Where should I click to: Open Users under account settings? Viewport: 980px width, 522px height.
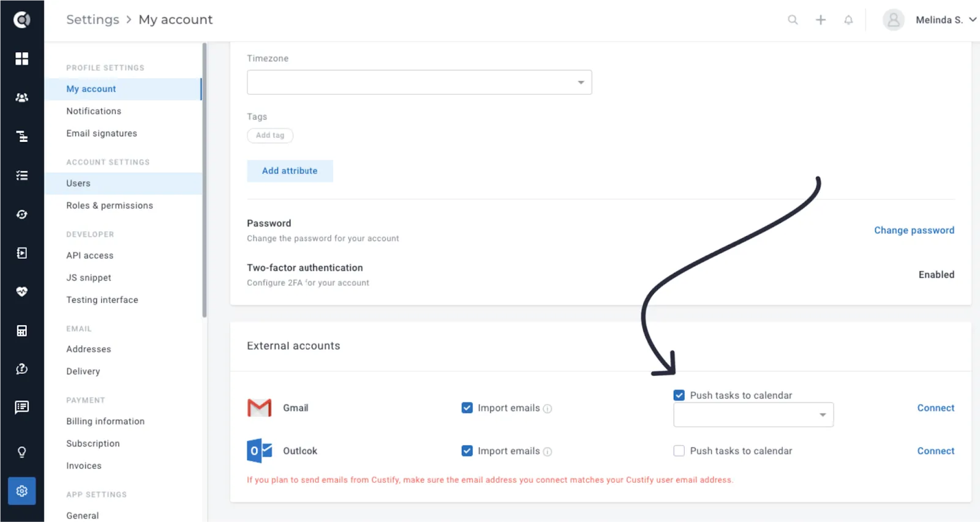[x=123, y=184]
